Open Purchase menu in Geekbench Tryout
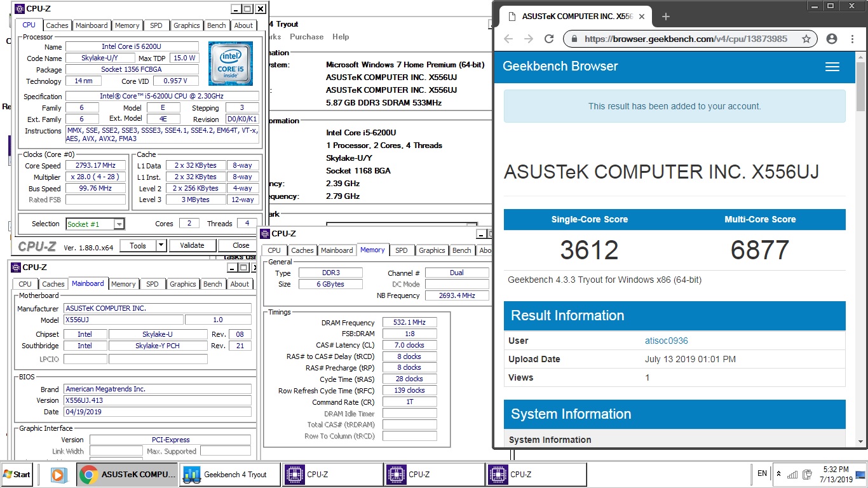Image resolution: width=868 pixels, height=488 pixels. 306,37
